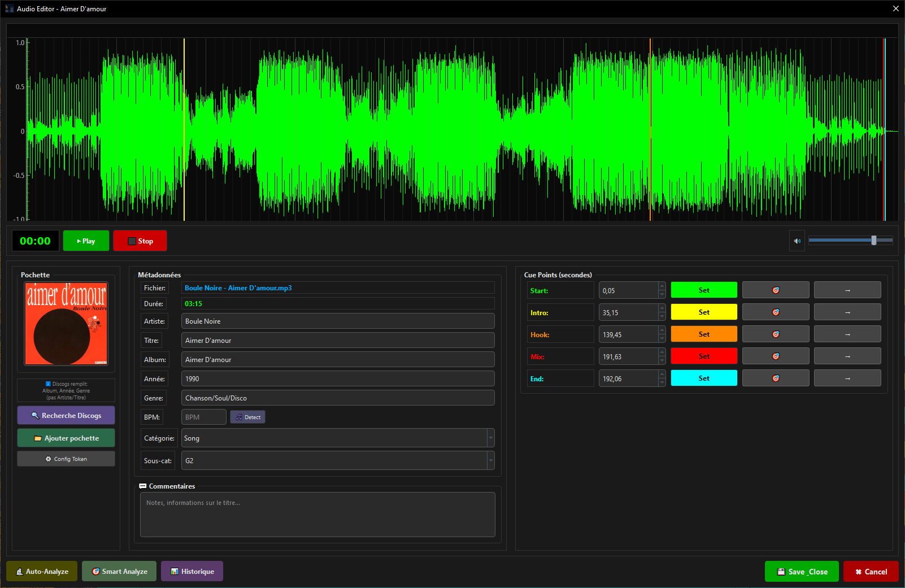The image size is (905, 588).
Task: Click the target icon for Start cue
Action: pos(775,290)
